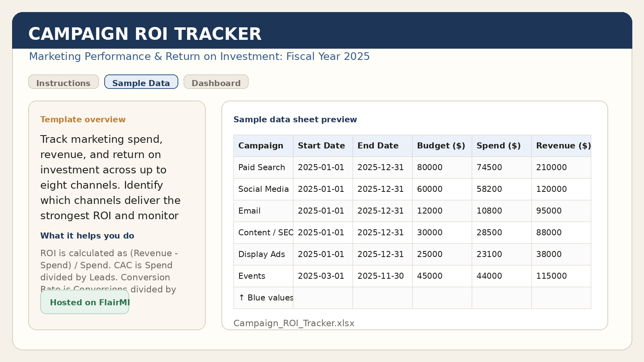Open the Campaign_ROI_Tracker.xlsx file link

pyautogui.click(x=293, y=323)
